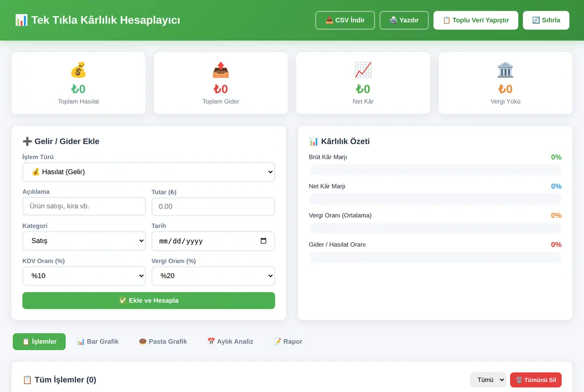Open the Tümü filter dropdown
This screenshot has height=392, width=584.
pyautogui.click(x=488, y=380)
